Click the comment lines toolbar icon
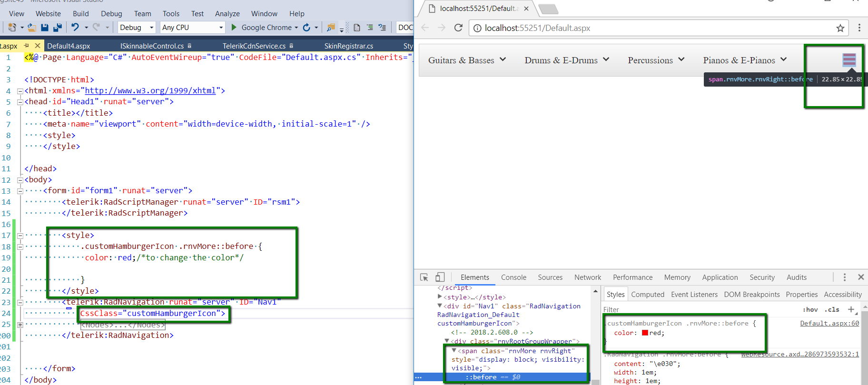The height and width of the screenshot is (385, 868). click(382, 28)
